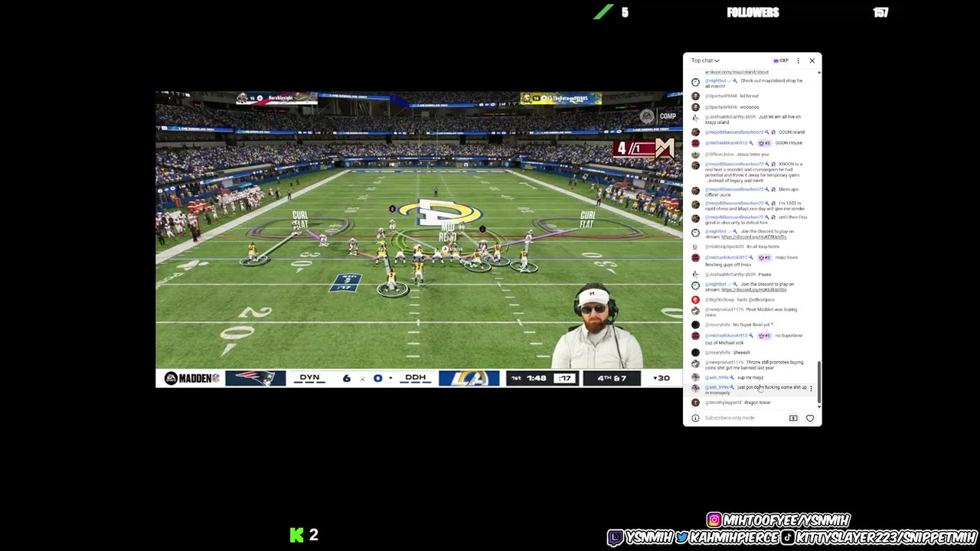This screenshot has width=980, height=551.
Task: Click the Rams team logo on scorebar
Action: 469,378
